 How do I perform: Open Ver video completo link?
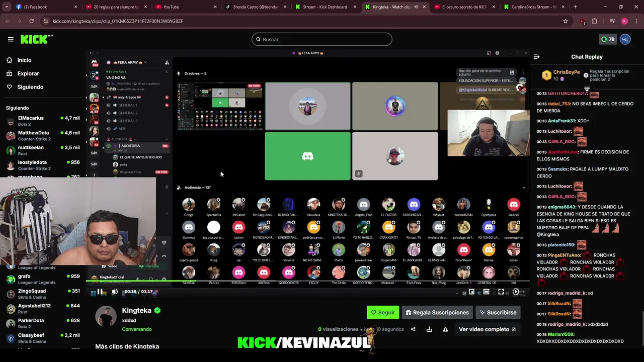point(487,329)
